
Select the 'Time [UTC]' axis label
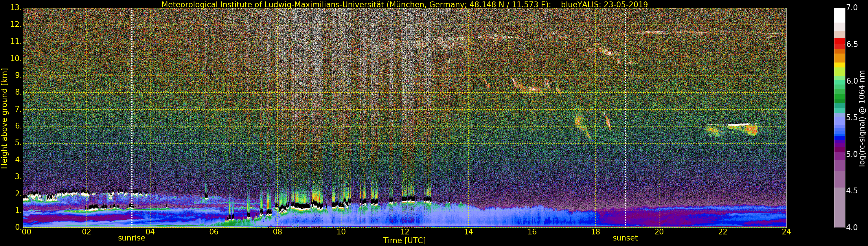pos(404,240)
